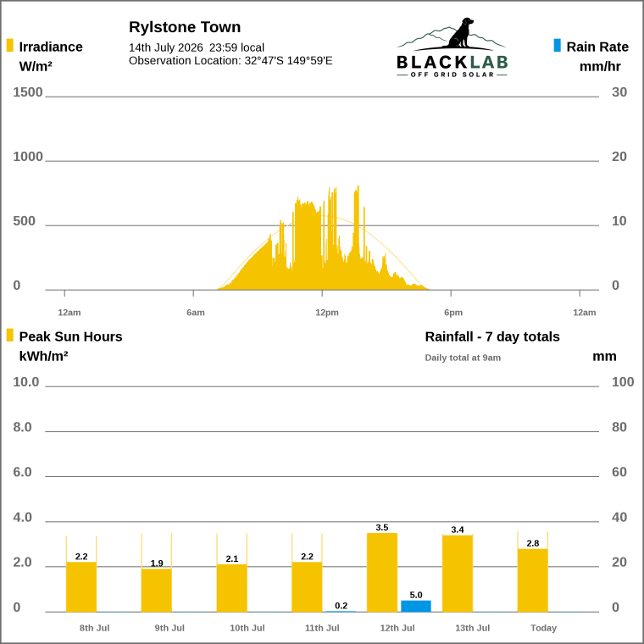The height and width of the screenshot is (644, 644).
Task: Click the Black Lab dog logo
Action: 452,47
